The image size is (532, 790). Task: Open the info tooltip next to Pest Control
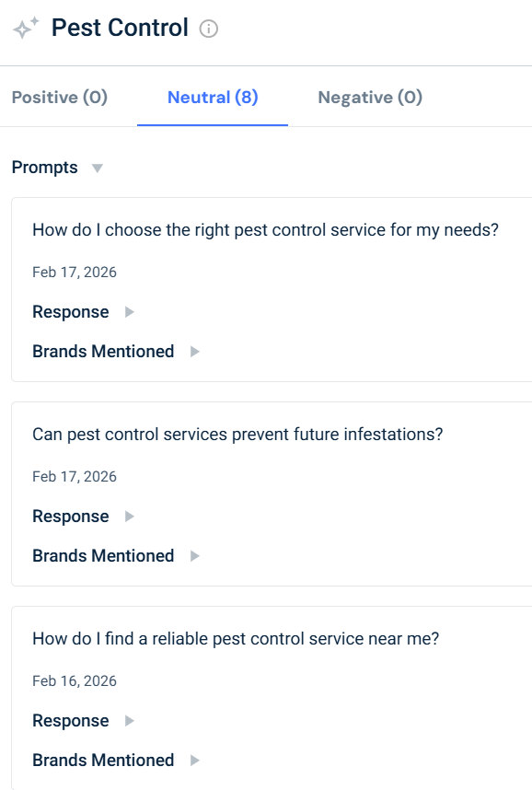coord(208,28)
